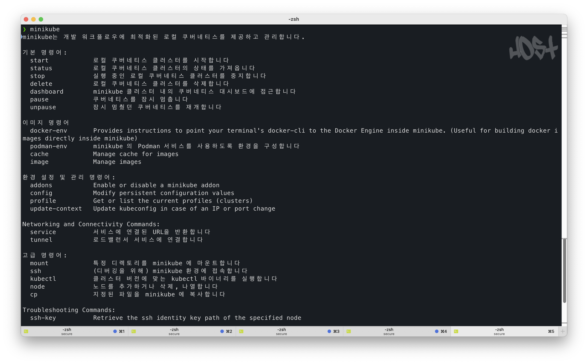The height and width of the screenshot is (364, 588).
Task: Click terminal icon on the ⌘2 tab
Action: point(133,331)
